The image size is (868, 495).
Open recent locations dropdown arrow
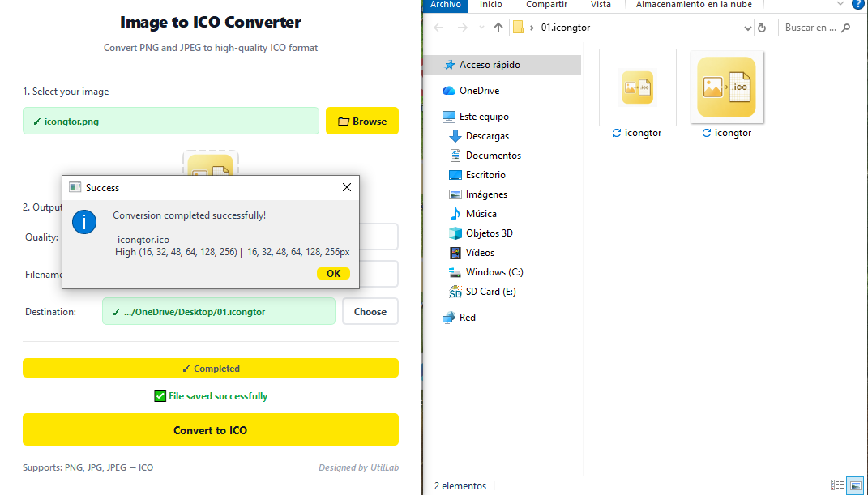pyautogui.click(x=481, y=28)
